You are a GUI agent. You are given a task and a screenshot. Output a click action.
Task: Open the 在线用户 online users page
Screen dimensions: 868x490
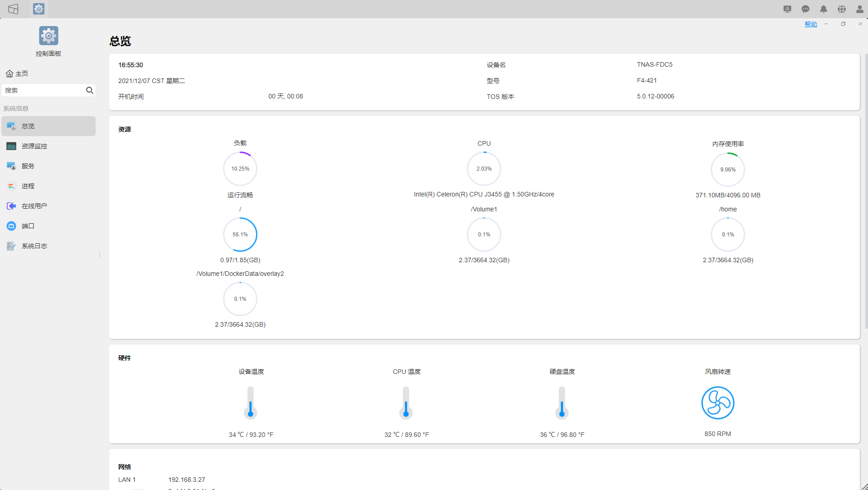tap(34, 206)
